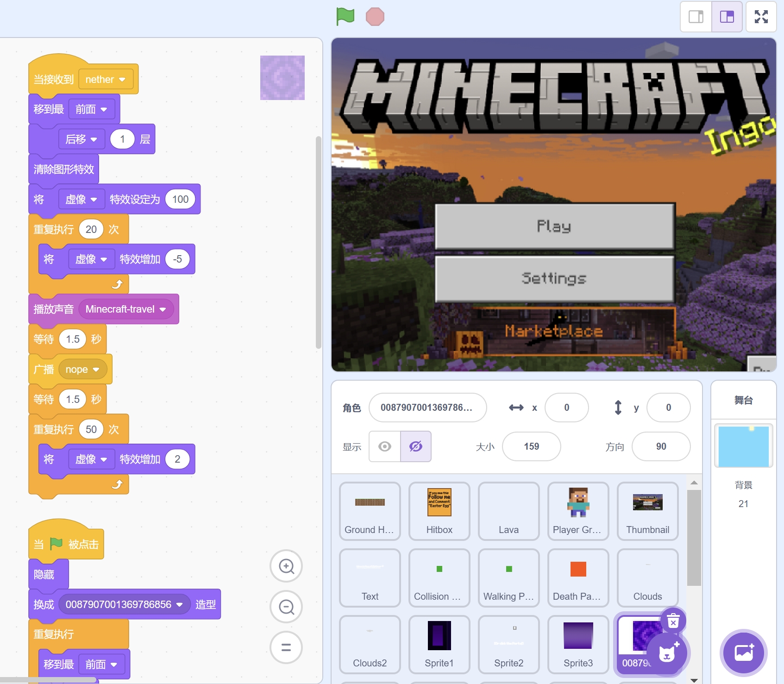
Task: Delete the selected sprite with trash icon
Action: pos(673,621)
